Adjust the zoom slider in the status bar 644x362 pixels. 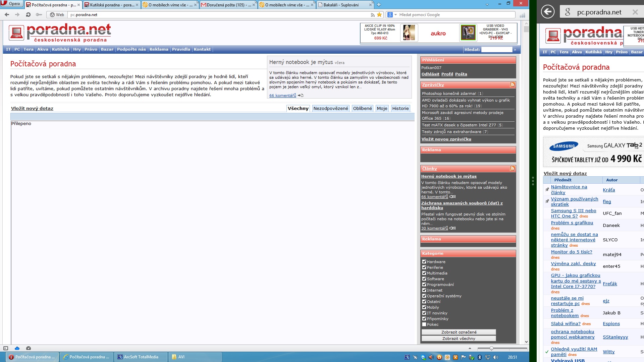491,348
